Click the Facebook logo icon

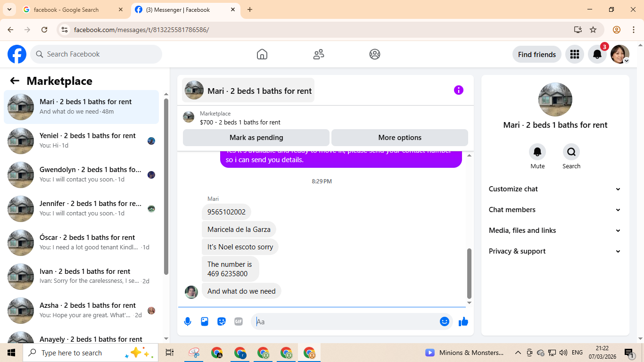point(17,54)
